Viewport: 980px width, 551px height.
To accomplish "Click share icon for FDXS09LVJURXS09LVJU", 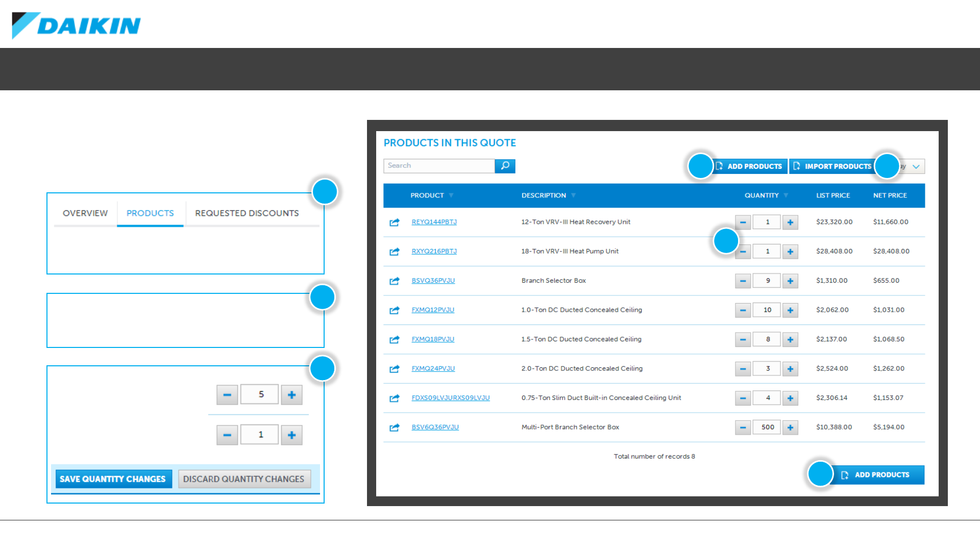I will click(x=394, y=398).
